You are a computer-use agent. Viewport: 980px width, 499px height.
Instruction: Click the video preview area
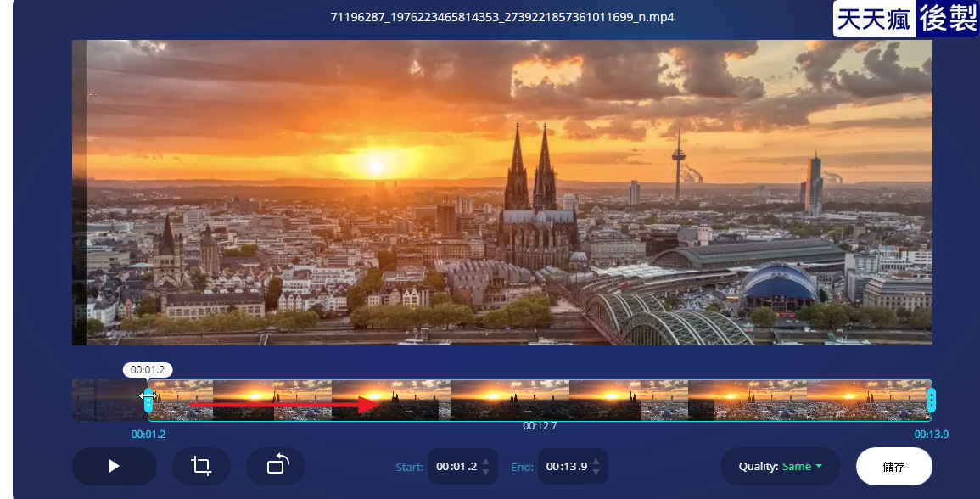click(501, 192)
